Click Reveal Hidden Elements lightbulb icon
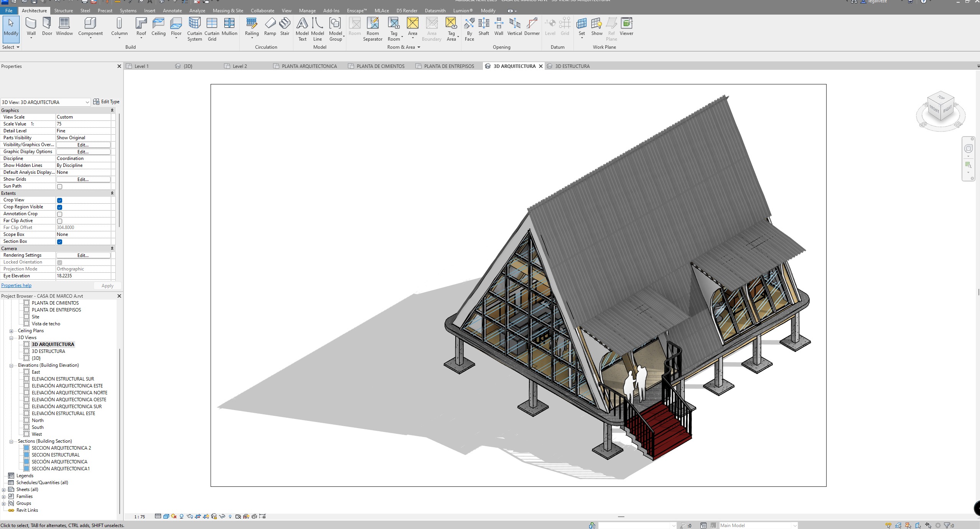Image resolution: width=980 pixels, height=529 pixels. tap(230, 516)
